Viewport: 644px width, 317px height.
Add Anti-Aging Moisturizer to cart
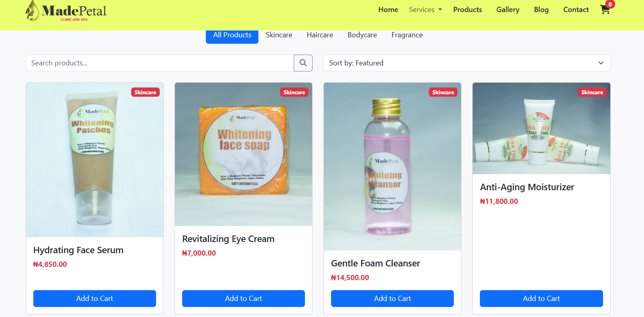tap(541, 299)
